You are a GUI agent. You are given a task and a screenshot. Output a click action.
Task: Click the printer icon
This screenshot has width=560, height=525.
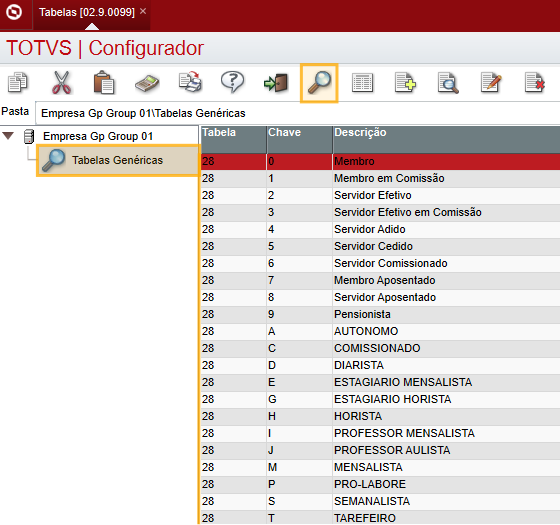click(x=190, y=82)
